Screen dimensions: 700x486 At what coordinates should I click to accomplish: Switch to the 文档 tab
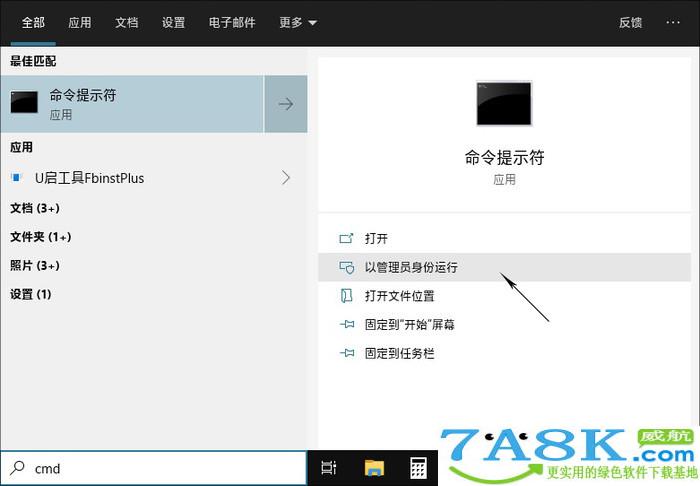coord(127,22)
